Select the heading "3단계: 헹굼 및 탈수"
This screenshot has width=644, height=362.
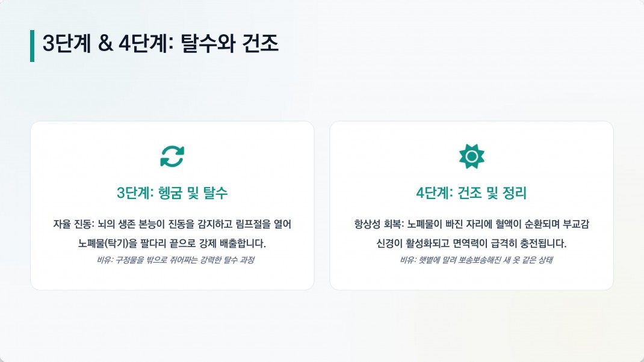[x=172, y=193]
